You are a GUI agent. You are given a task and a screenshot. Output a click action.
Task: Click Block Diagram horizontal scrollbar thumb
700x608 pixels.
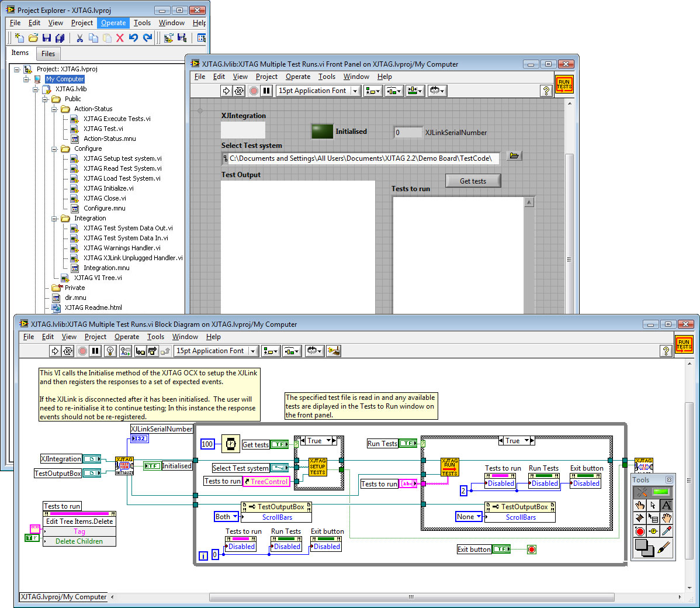point(411,597)
